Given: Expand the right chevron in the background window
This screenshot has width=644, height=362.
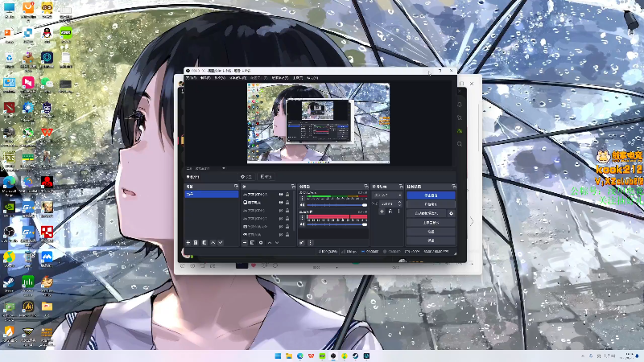Looking at the screenshot, I should pyautogui.click(x=472, y=222).
